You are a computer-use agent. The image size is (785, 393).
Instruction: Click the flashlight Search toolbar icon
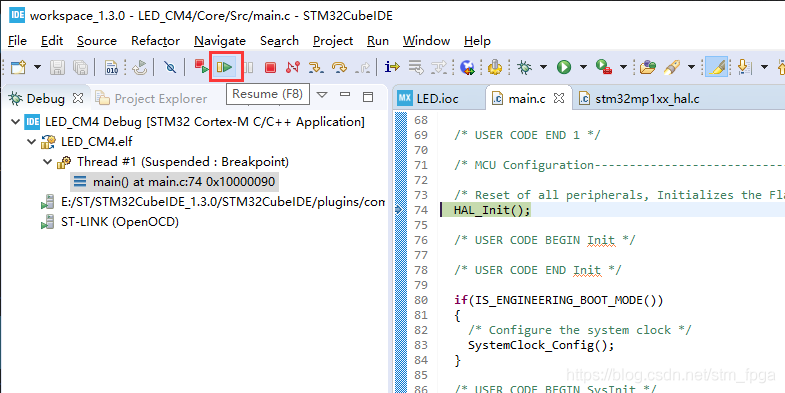tap(672, 67)
